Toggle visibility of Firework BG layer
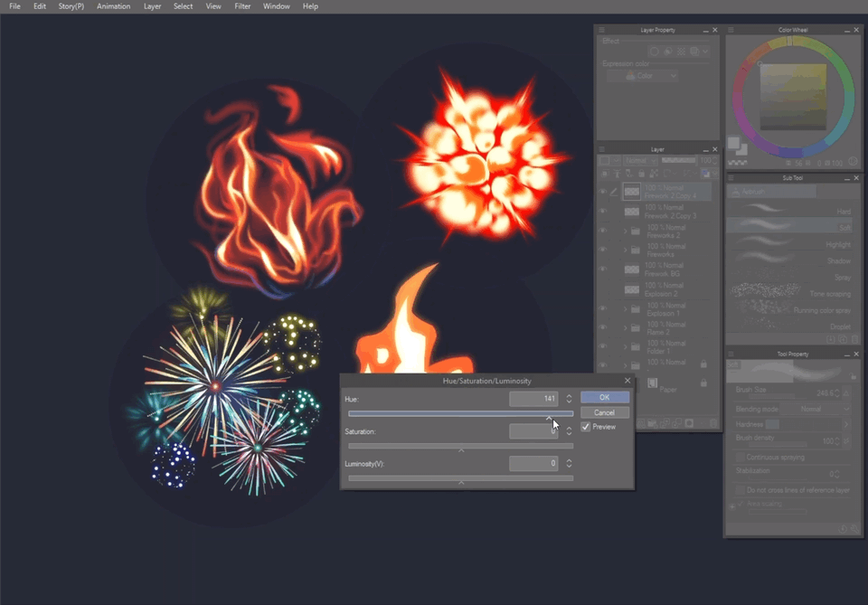Screen dimensions: 868x605 pyautogui.click(x=603, y=269)
